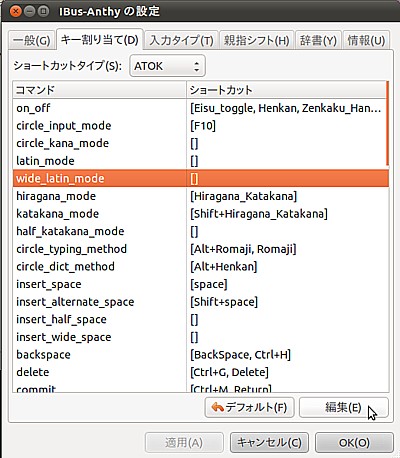The height and width of the screenshot is (458, 400).
Task: Select the circle_typing_method row
Action: (x=201, y=249)
